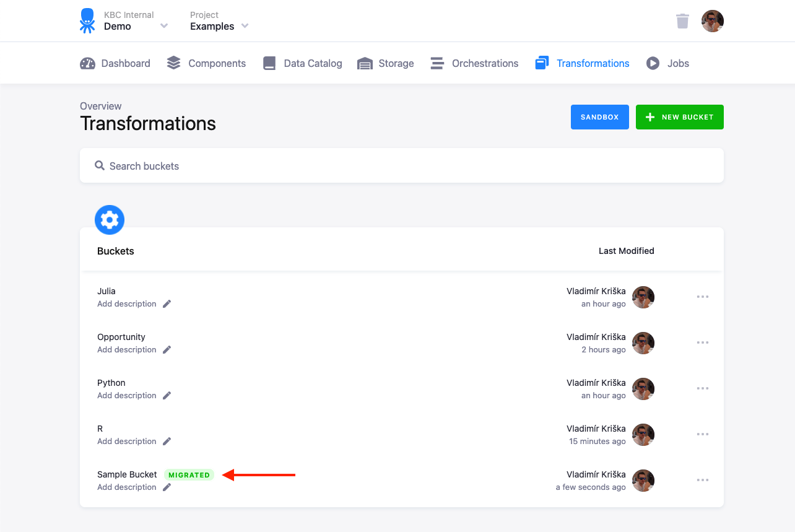Screen dimensions: 795x532
Task: Click Vladimír Kriška avatar in Julia row
Action: [x=643, y=297]
